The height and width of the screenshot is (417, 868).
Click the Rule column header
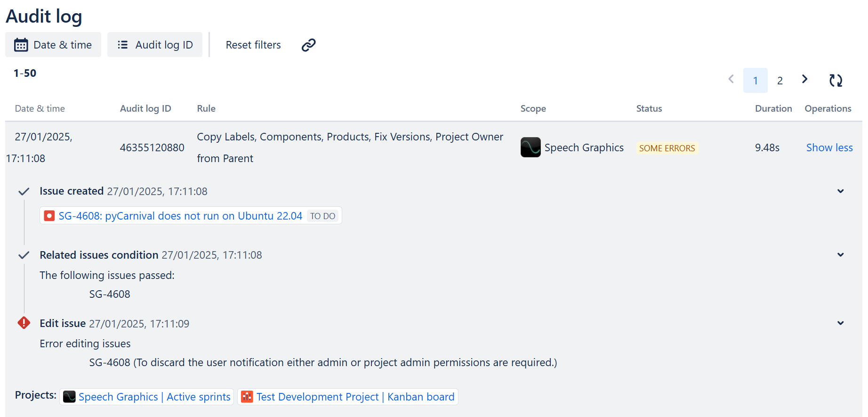206,108
